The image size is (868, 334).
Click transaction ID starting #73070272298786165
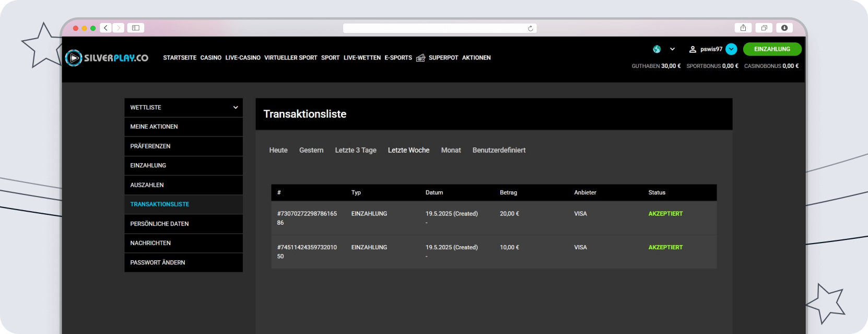pos(307,218)
